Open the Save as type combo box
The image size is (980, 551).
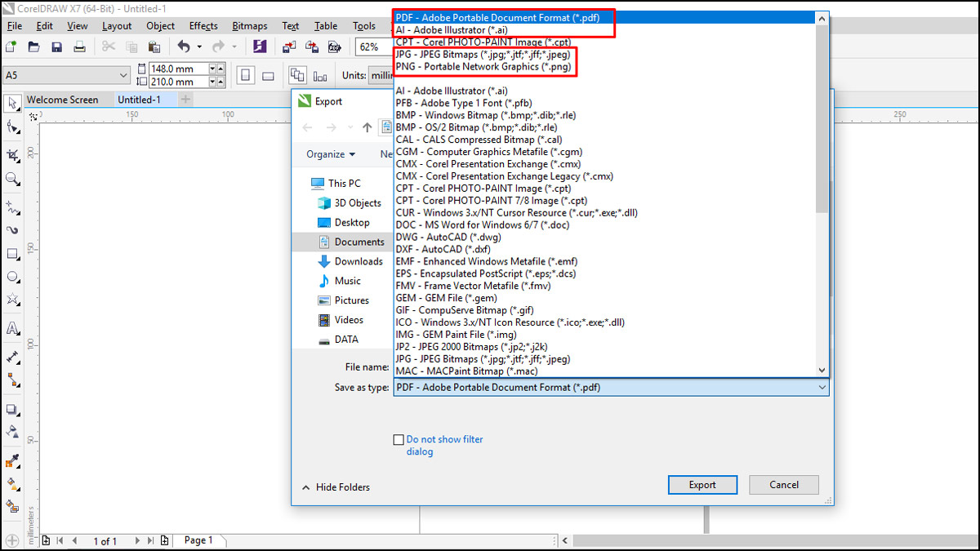coord(611,388)
